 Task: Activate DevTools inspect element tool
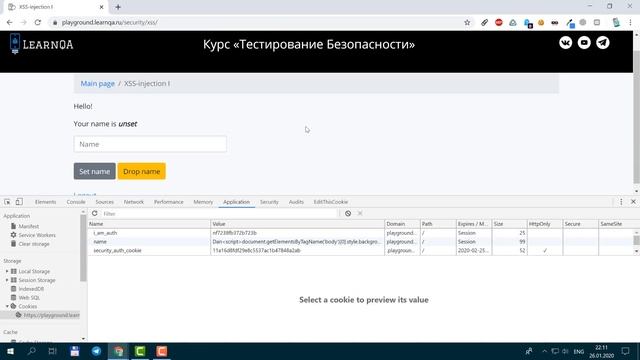point(7,202)
